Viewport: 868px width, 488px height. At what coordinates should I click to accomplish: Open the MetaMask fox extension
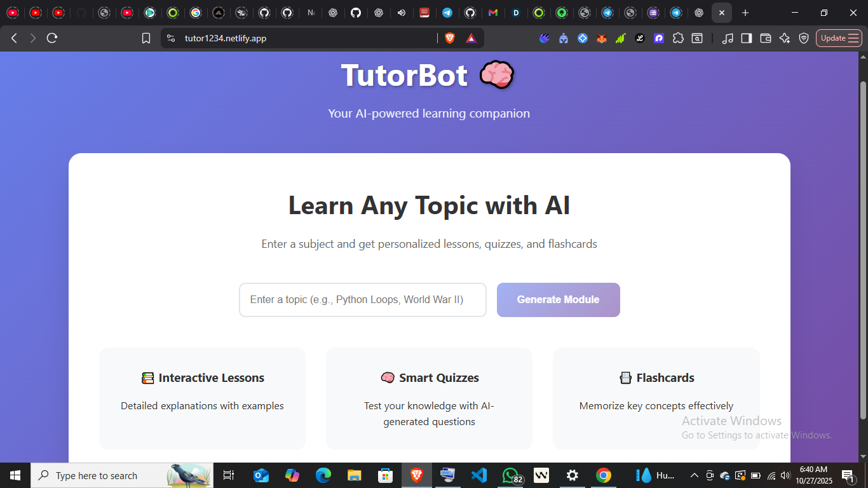pyautogui.click(x=601, y=38)
